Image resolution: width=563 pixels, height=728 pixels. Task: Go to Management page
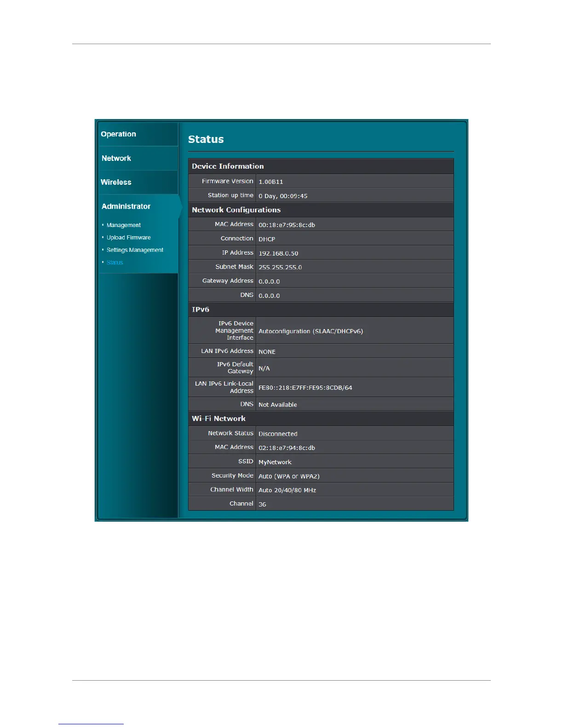pos(124,225)
